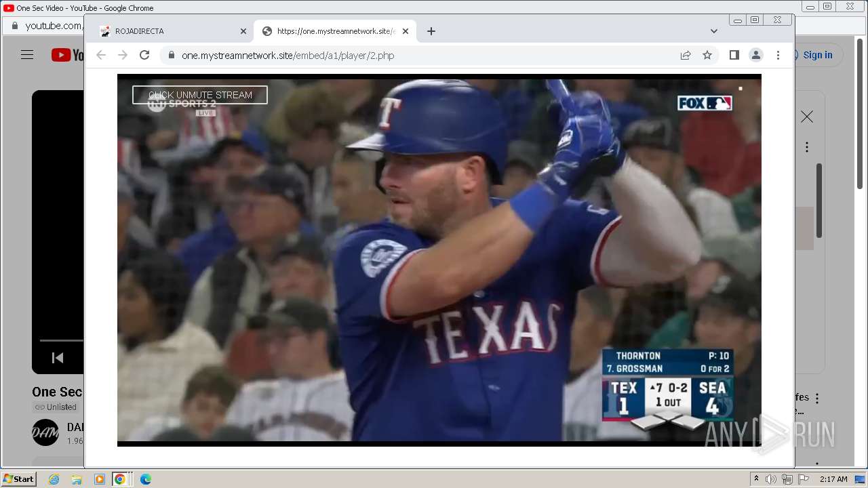Image resolution: width=868 pixels, height=488 pixels.
Task: Share this page icon in address bar
Action: coord(686,56)
